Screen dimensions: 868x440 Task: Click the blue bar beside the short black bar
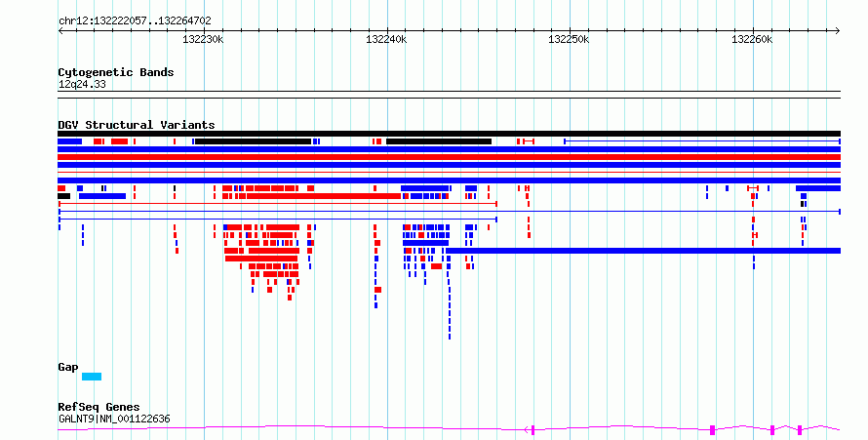coord(102,196)
